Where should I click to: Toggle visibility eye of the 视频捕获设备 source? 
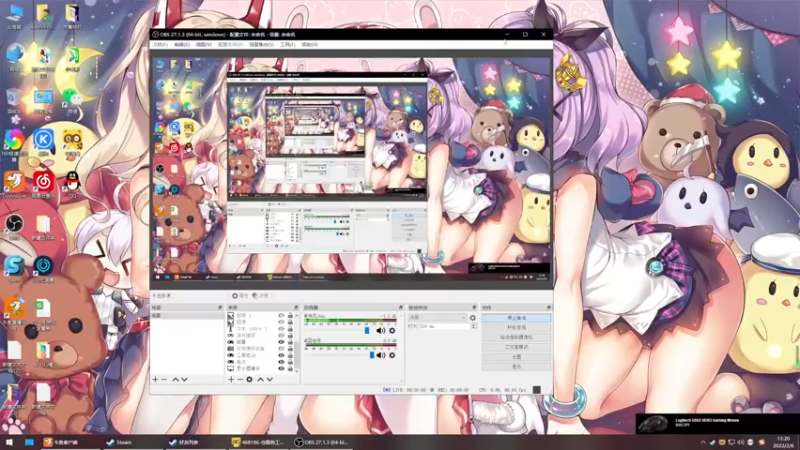click(281, 348)
